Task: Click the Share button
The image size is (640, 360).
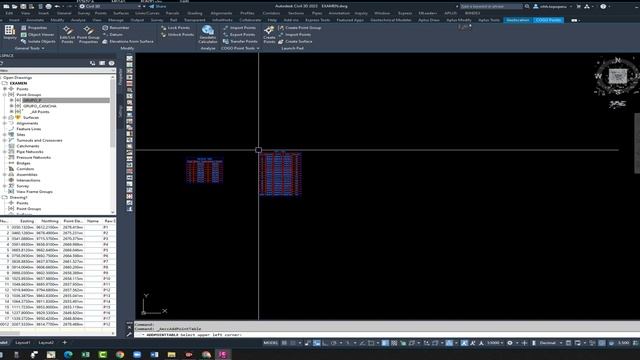Action: pyautogui.click(x=158, y=7)
